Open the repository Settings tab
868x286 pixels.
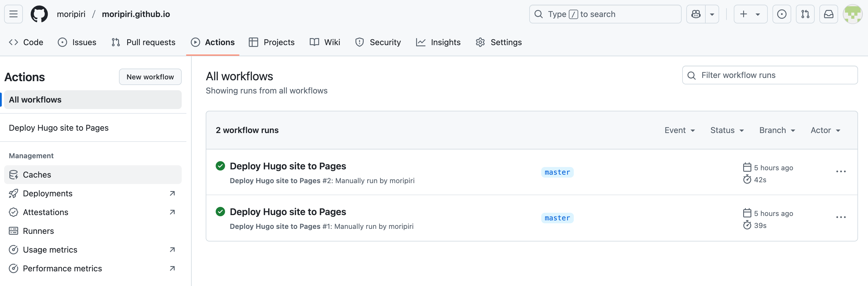coord(499,42)
